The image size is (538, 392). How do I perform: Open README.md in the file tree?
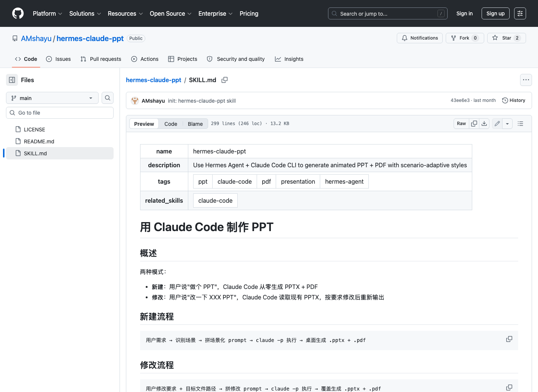coord(60,141)
